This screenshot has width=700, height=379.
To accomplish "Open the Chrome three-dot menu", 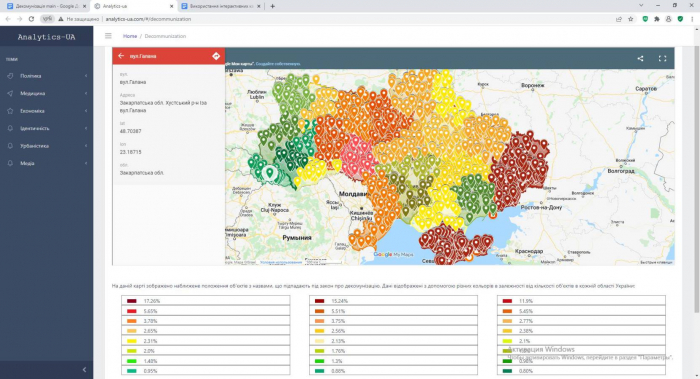I will pos(692,19).
